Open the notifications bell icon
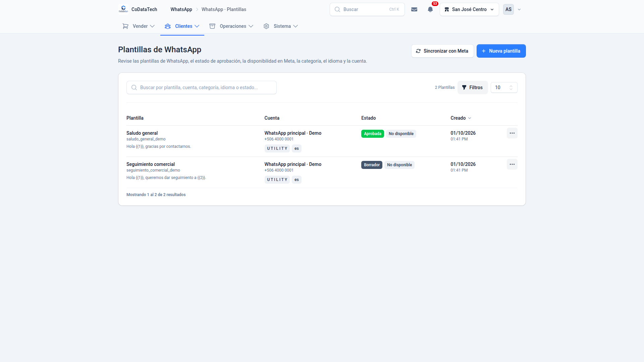 [430, 9]
